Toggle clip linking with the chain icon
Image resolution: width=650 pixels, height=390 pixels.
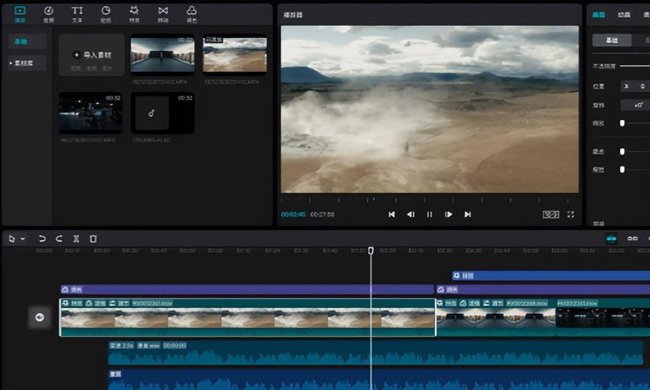633,239
